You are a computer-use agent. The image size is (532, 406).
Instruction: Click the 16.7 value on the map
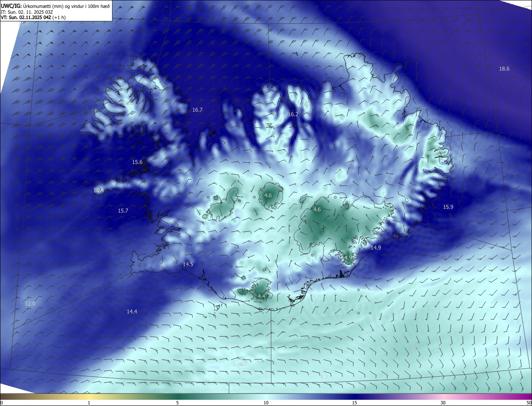(197, 110)
